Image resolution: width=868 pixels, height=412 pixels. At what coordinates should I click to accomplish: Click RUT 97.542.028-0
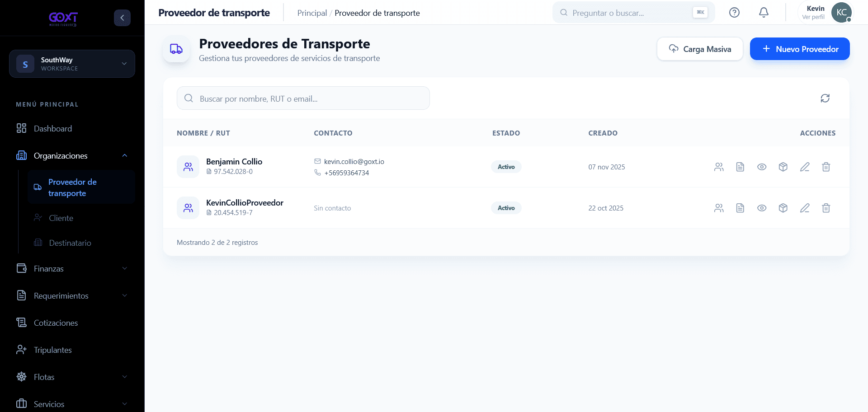(233, 172)
